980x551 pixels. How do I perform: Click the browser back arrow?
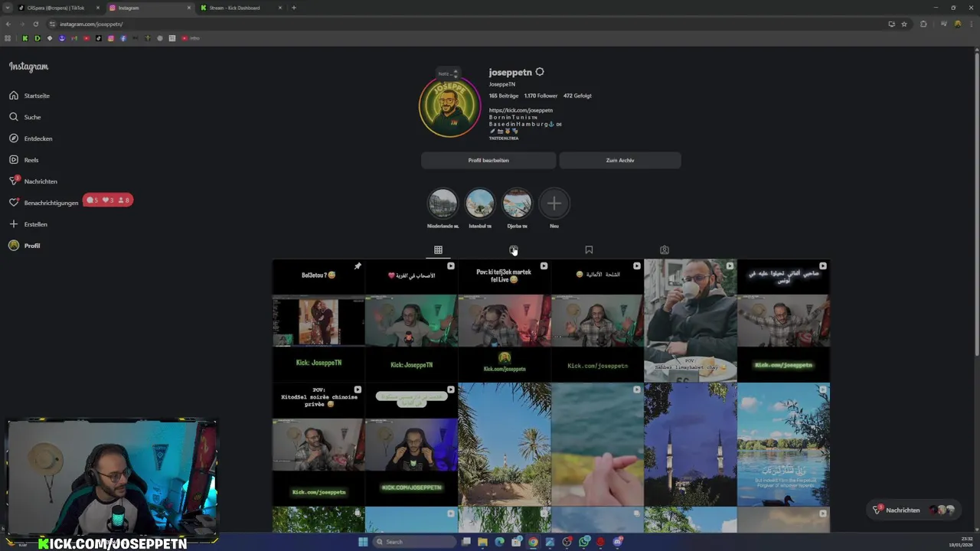coord(8,24)
